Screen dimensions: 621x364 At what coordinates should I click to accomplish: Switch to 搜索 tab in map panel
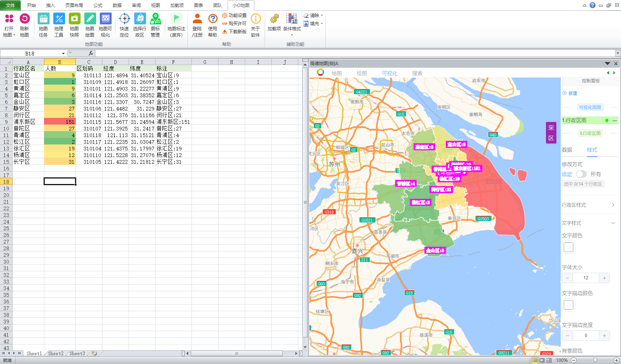point(417,73)
